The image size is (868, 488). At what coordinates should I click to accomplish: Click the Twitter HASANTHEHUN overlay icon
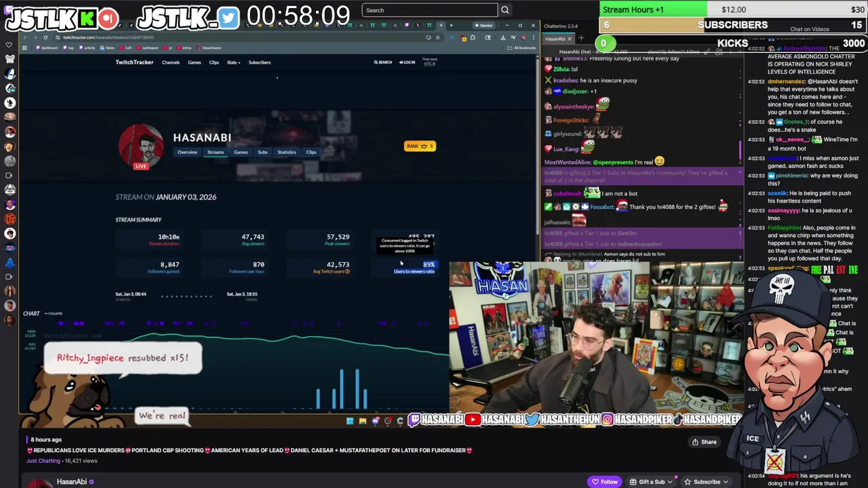[532, 420]
